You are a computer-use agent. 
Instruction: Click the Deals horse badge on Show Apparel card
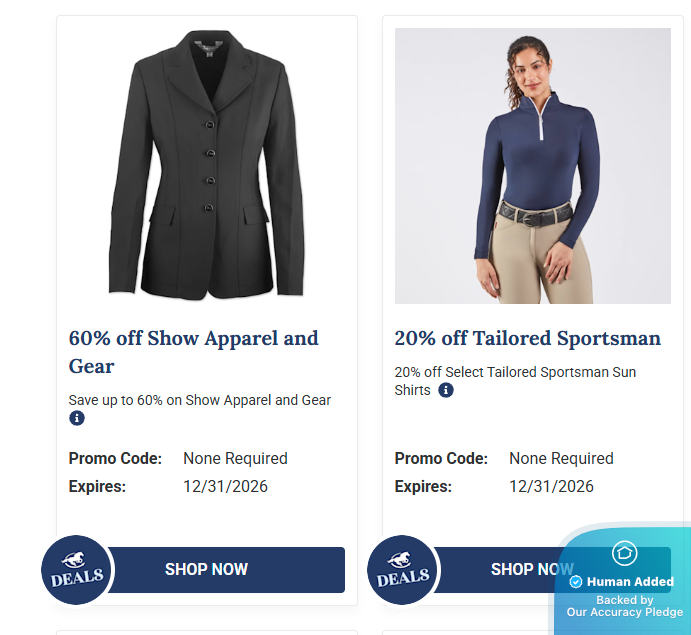[78, 570]
